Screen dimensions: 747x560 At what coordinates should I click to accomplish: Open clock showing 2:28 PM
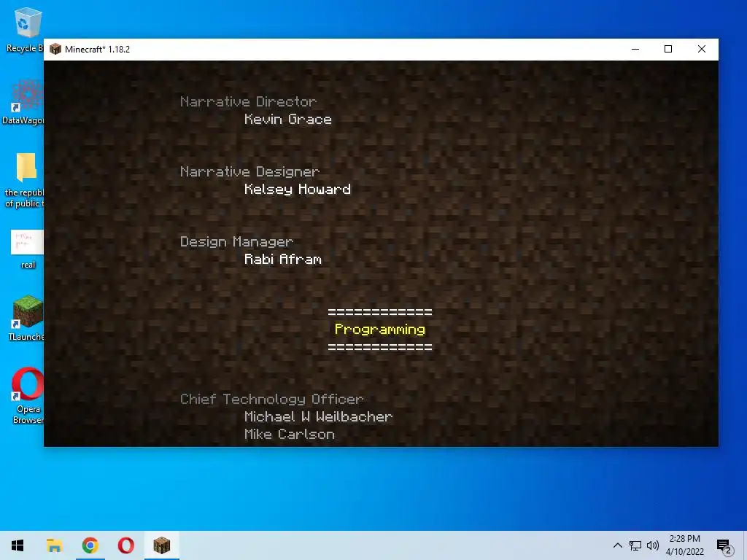(x=684, y=545)
